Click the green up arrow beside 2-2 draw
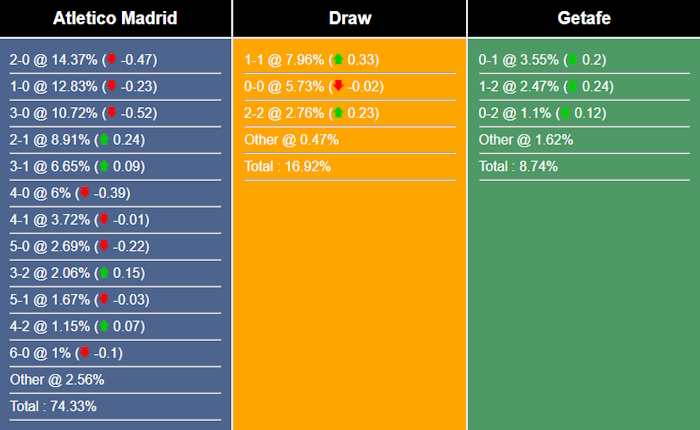 tap(339, 113)
